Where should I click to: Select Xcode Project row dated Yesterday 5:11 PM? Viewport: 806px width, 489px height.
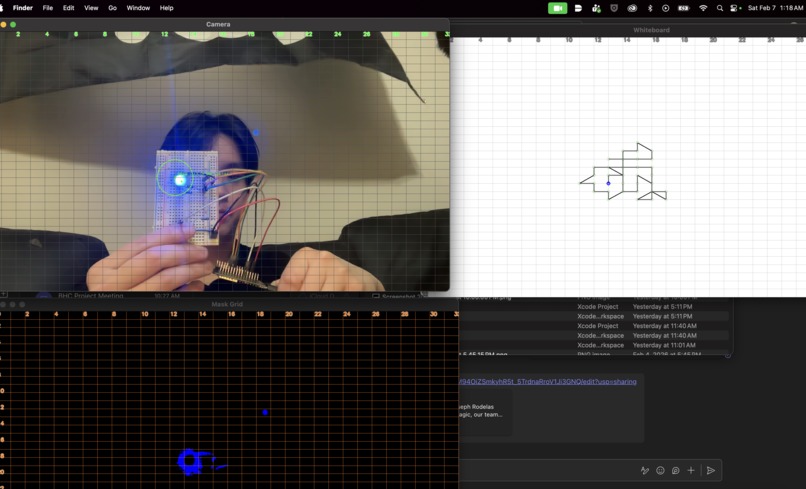coord(594,306)
